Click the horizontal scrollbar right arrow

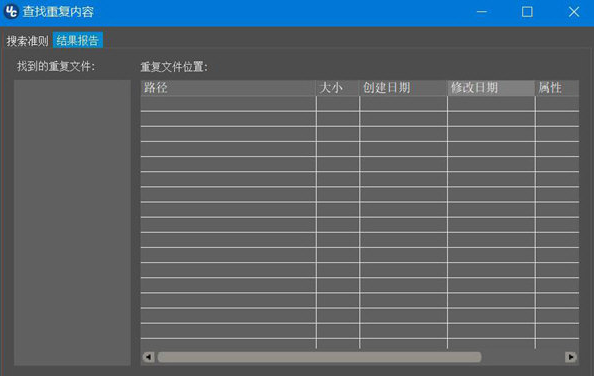570,357
